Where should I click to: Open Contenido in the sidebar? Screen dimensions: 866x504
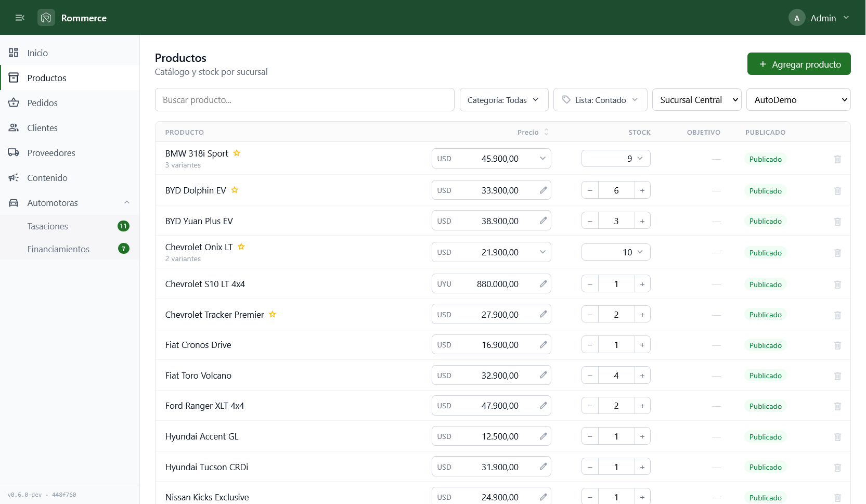coord(70,178)
